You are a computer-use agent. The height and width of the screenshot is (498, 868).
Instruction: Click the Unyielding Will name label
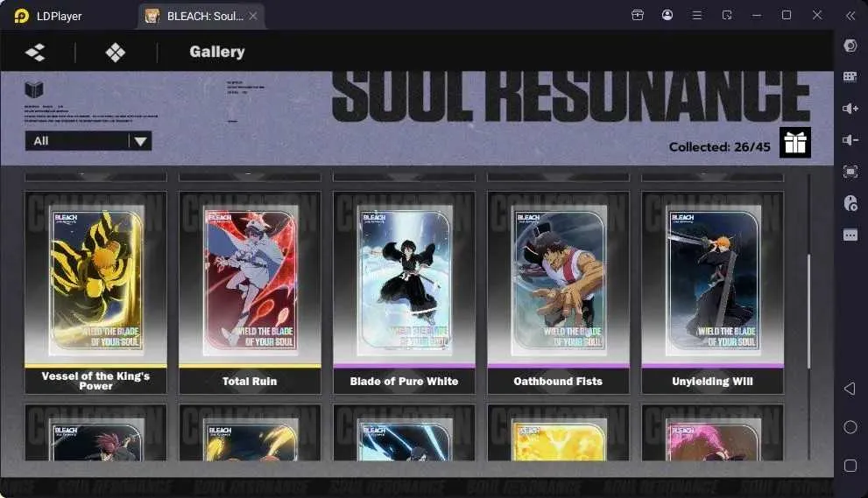(x=712, y=382)
